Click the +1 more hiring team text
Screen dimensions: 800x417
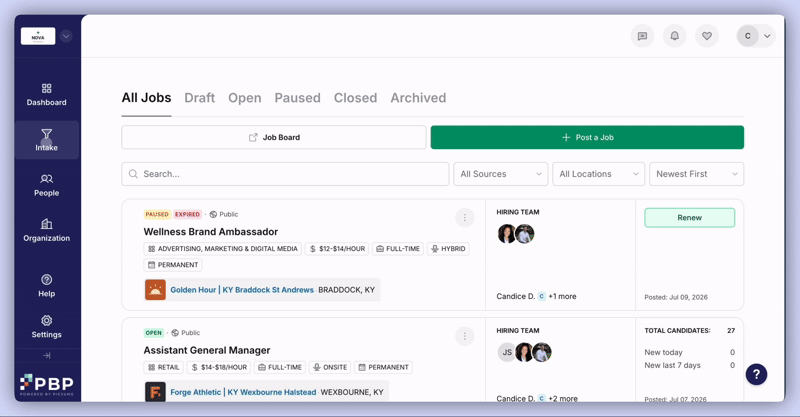pos(562,296)
